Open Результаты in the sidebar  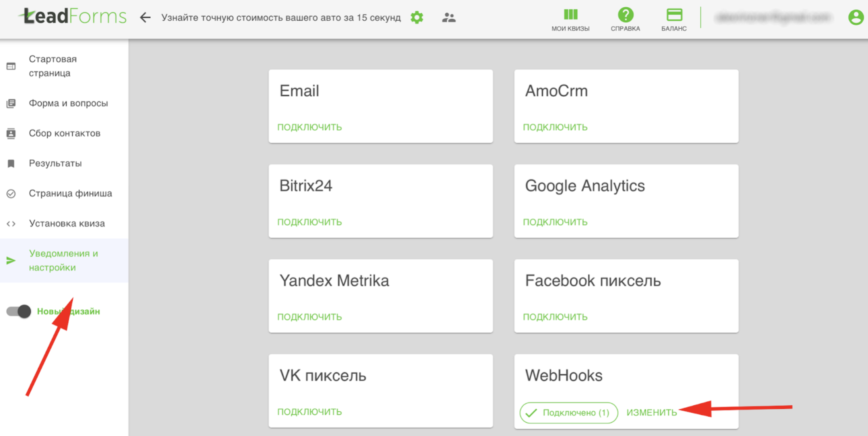point(55,163)
